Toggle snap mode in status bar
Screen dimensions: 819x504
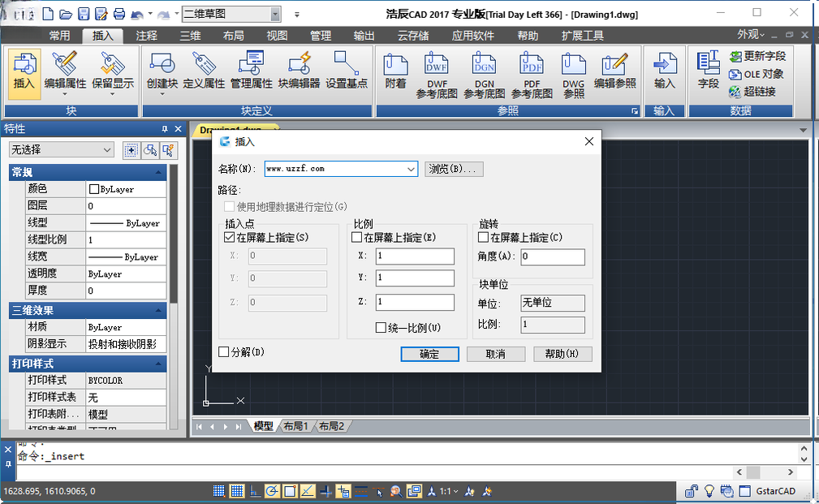pyautogui.click(x=219, y=491)
